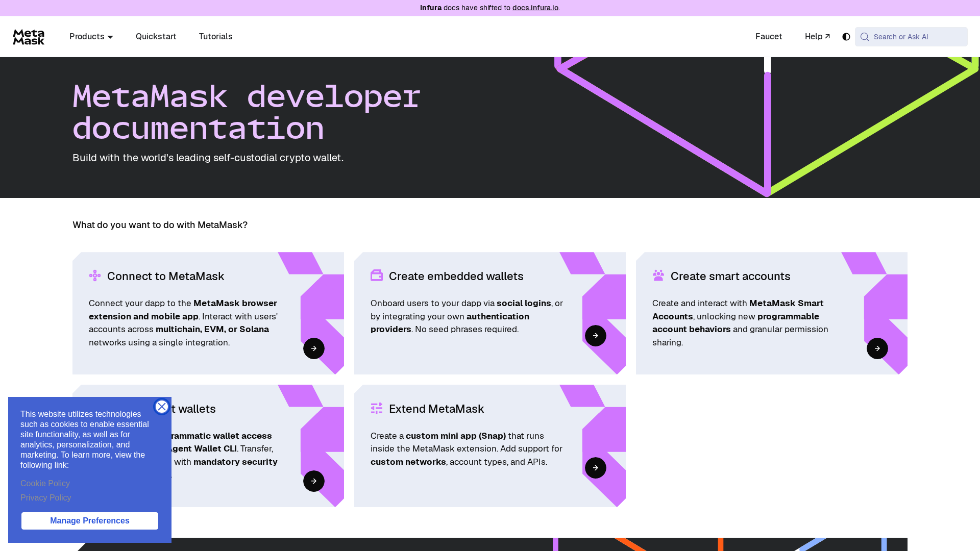The image size is (980, 551).
Task: Click the magnifier icon in search box
Action: (865, 37)
